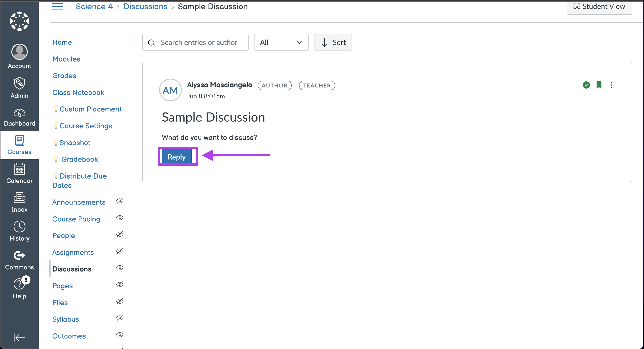
Task: Open the Distribute Due Dates link
Action: coord(80,180)
